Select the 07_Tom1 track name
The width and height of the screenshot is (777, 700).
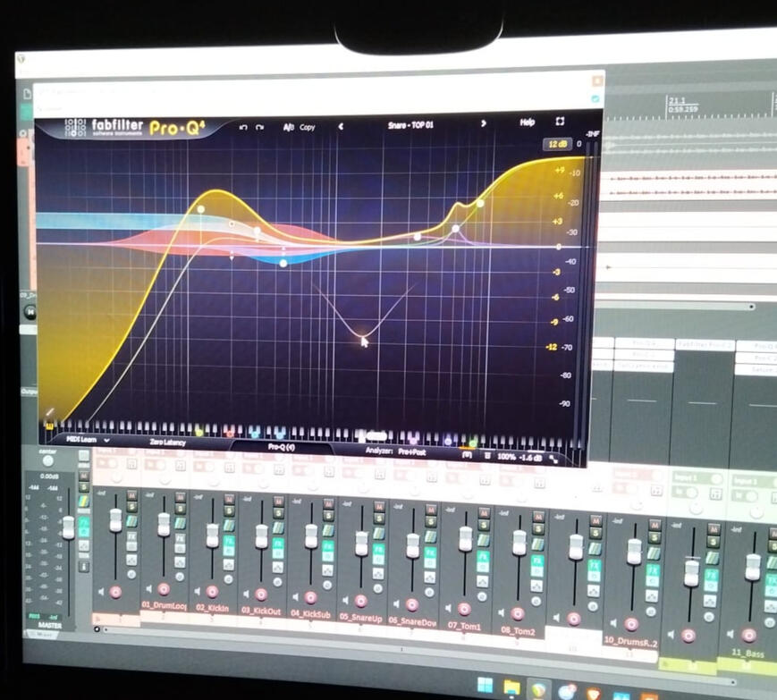click(464, 626)
